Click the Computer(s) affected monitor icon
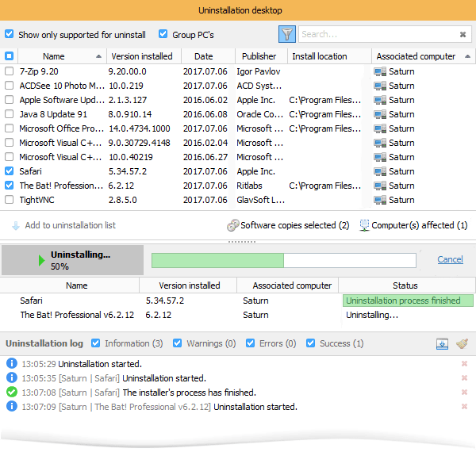The image size is (476, 452). pos(364,225)
